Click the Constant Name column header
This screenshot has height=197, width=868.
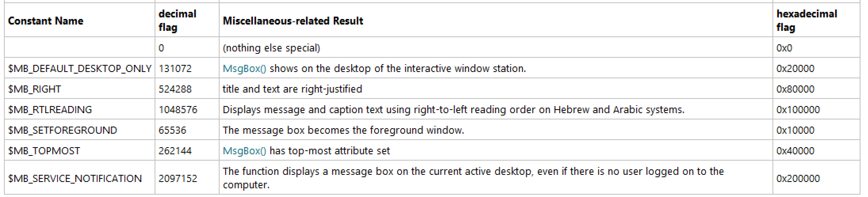tap(46, 21)
